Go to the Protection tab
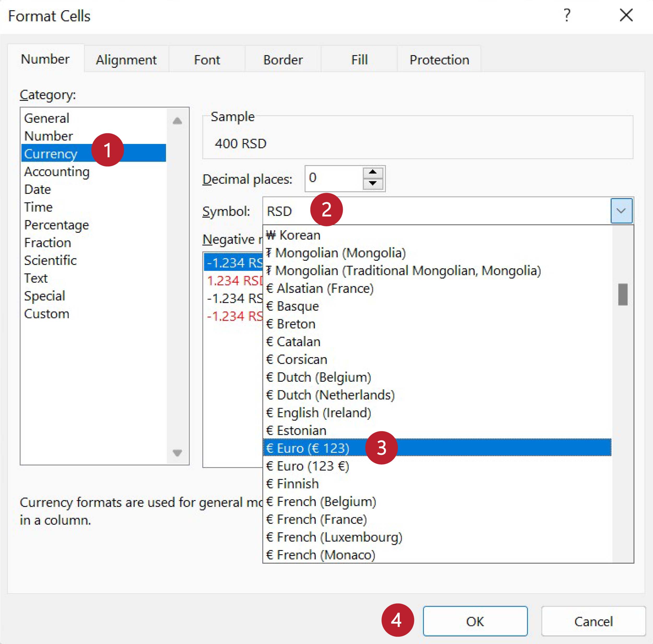Image resolution: width=653 pixels, height=644 pixels. [439, 60]
